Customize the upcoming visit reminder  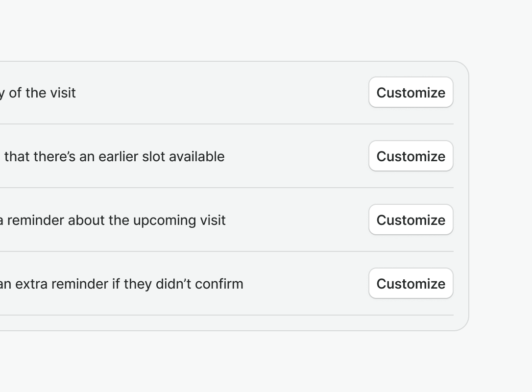tap(411, 220)
